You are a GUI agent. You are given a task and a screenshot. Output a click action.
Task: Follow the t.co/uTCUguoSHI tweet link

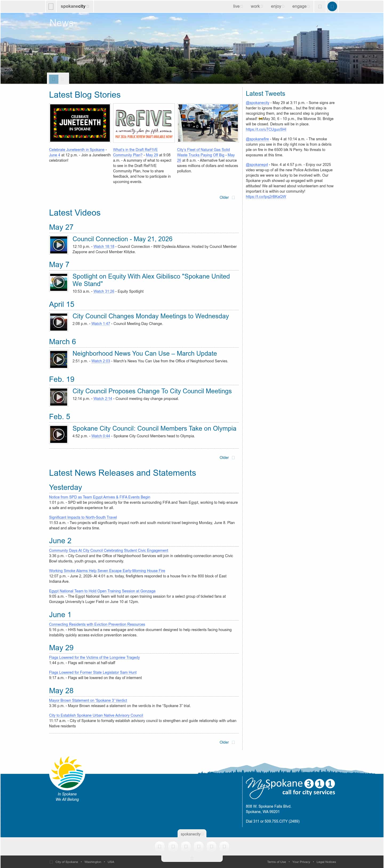[266, 129]
